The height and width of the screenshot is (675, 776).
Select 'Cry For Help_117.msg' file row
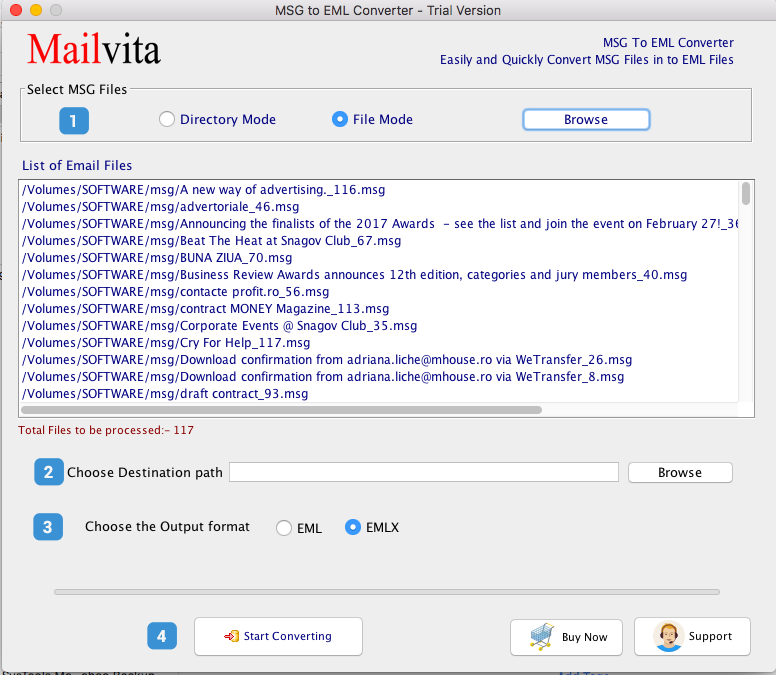pyautogui.click(x=379, y=342)
